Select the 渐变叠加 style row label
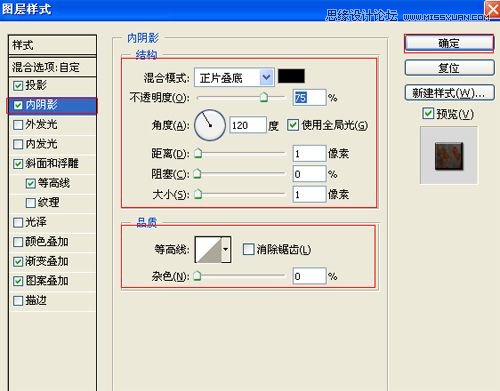Image resolution: width=500 pixels, height=391 pixels. pyautogui.click(x=47, y=261)
